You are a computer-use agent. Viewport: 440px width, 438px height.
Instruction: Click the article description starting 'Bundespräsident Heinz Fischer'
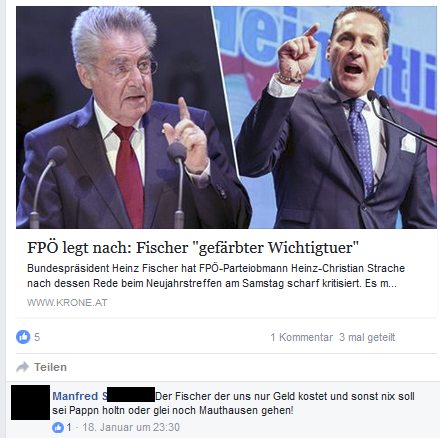tap(216, 276)
